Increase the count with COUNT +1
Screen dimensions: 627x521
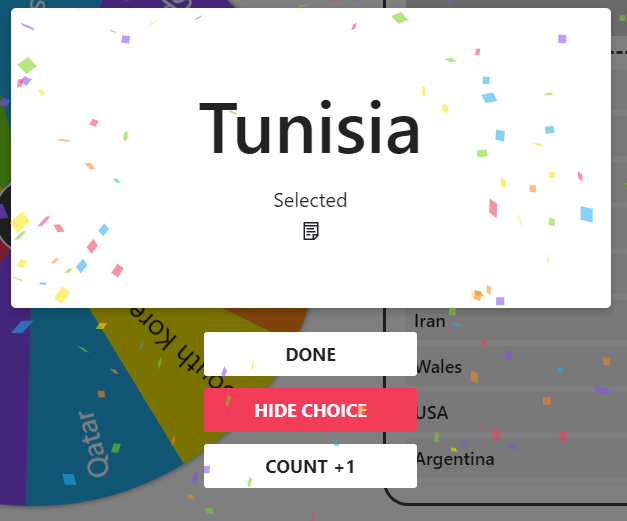tap(310, 466)
